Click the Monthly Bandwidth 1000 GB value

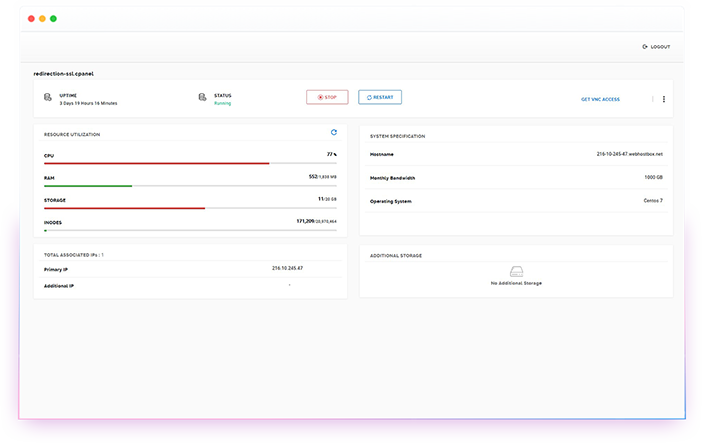[653, 178]
